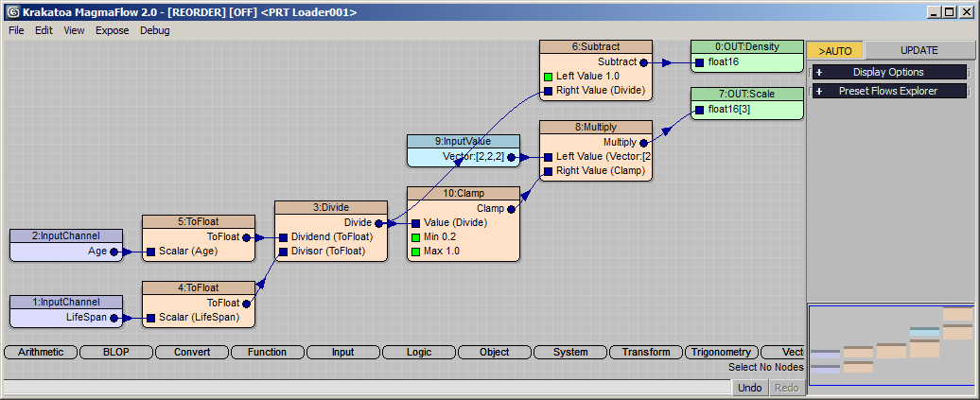Open the Expose menu

click(112, 30)
